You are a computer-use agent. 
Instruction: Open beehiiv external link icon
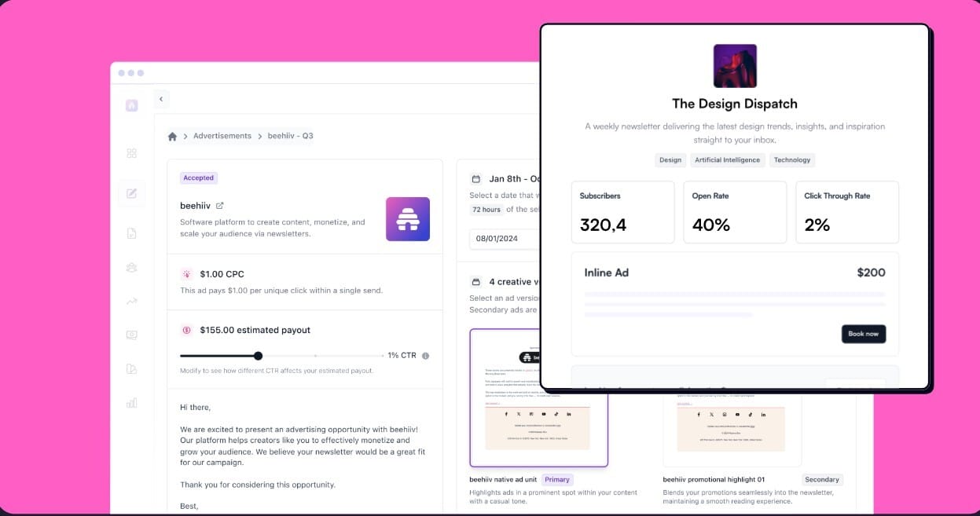[220, 206]
